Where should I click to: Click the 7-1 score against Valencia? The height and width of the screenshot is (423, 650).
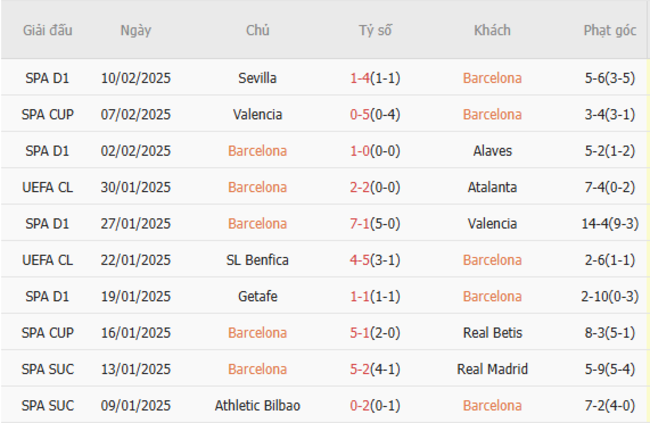pos(361,224)
